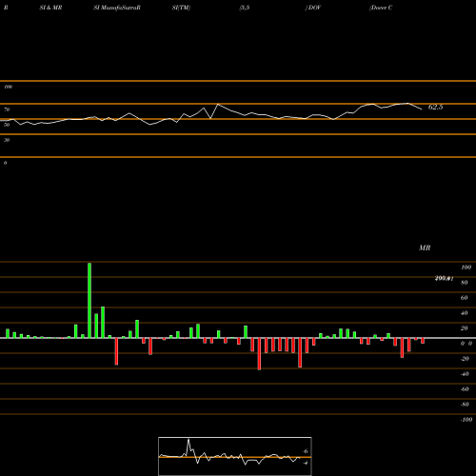This screenshot has height=476, width=476.
Task: Click the -20 label on MR axis
Action: click(465, 359)
